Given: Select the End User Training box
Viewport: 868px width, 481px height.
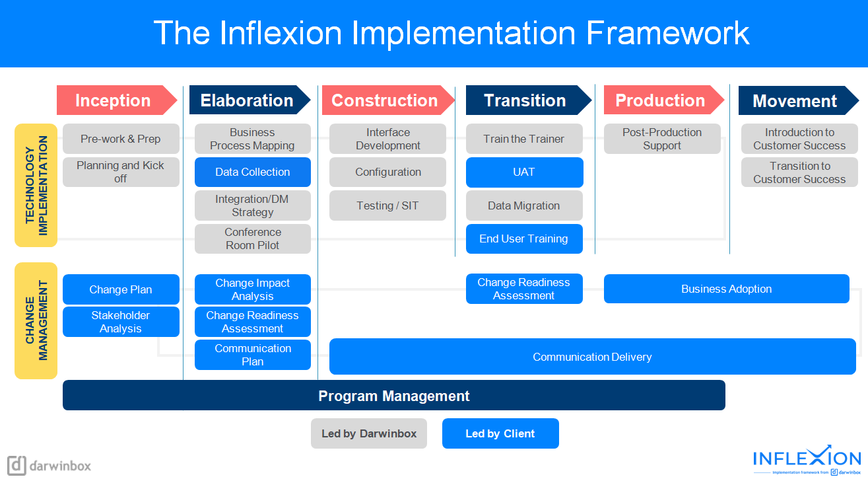Looking at the screenshot, I should 524,239.
